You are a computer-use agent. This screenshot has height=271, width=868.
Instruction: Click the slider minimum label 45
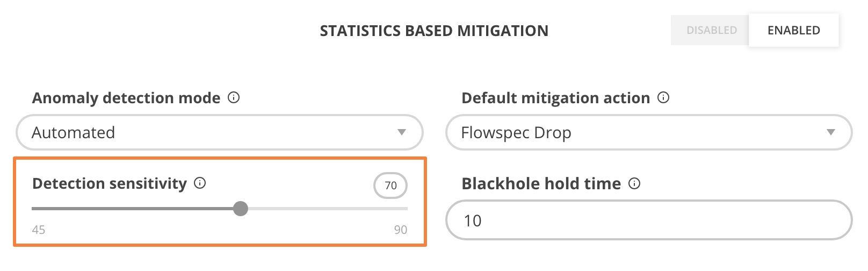coord(39,230)
